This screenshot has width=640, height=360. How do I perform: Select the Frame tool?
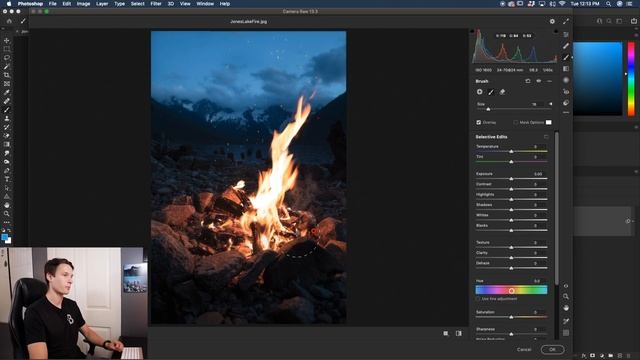click(x=7, y=84)
